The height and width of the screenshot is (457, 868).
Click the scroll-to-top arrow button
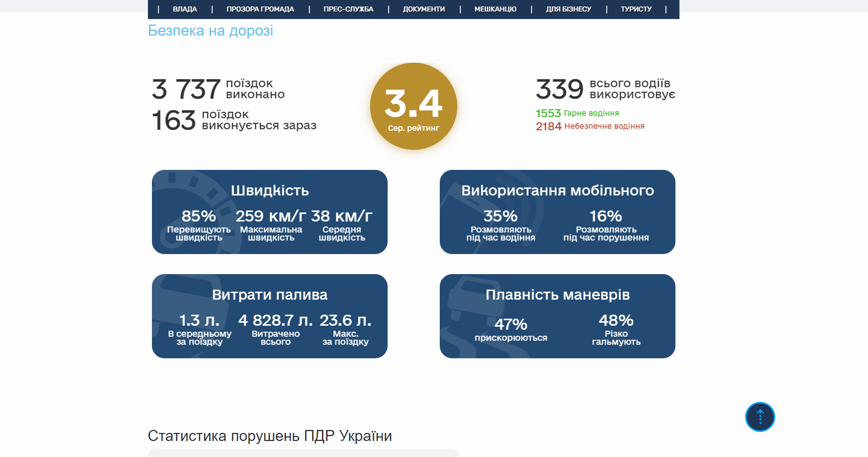pos(760,417)
